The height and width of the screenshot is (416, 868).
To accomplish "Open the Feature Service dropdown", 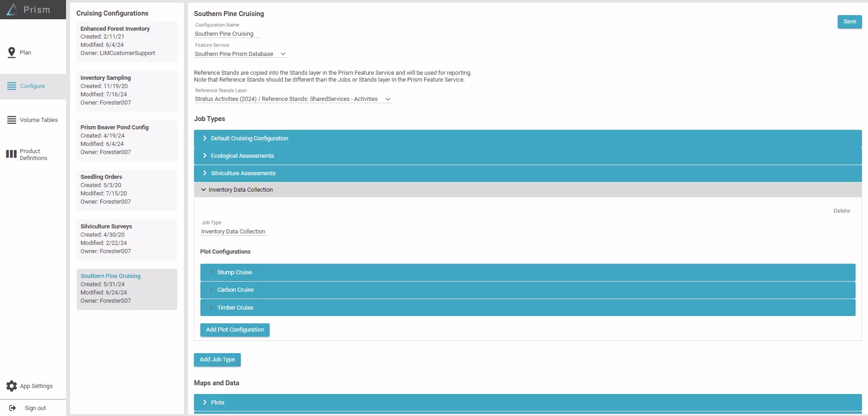I will point(241,54).
